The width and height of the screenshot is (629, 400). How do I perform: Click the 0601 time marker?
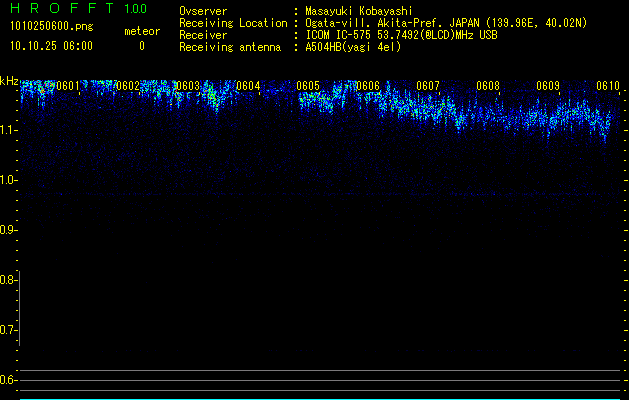(x=68, y=86)
